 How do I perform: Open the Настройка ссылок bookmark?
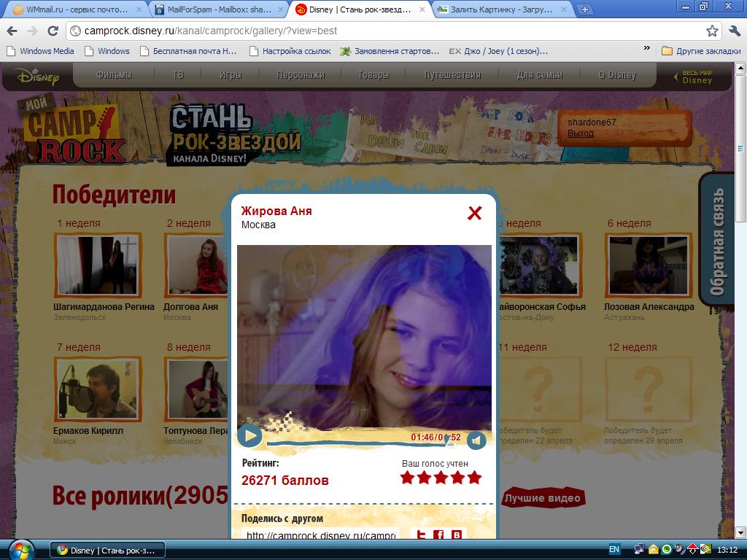(x=290, y=51)
